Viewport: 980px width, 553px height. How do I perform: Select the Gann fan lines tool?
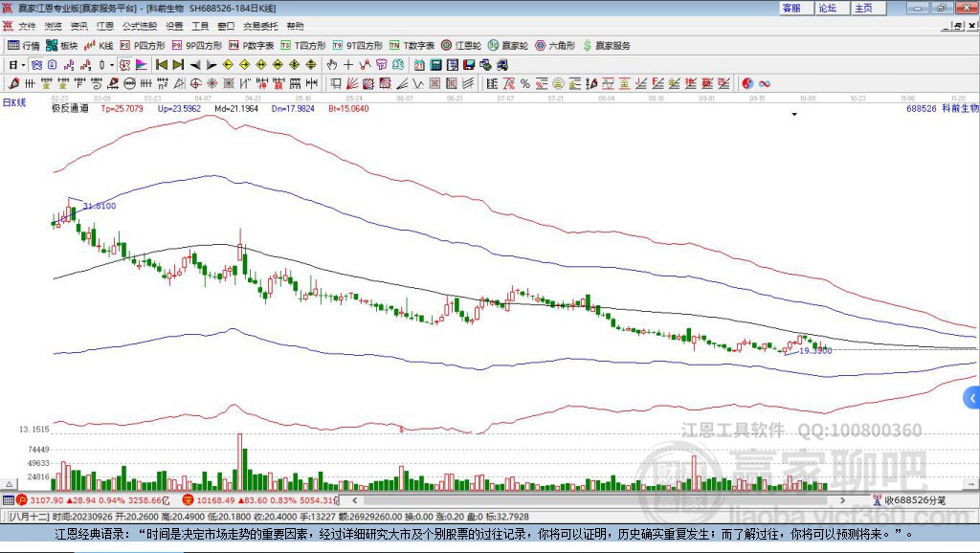(352, 84)
